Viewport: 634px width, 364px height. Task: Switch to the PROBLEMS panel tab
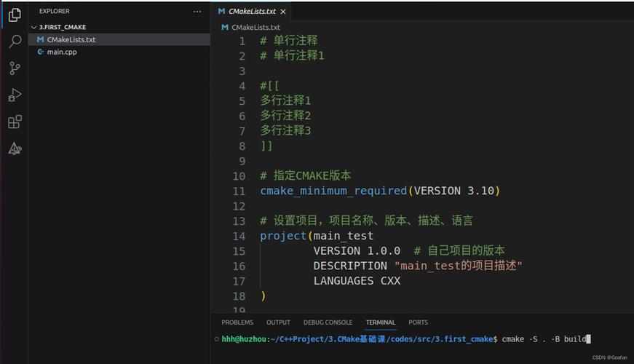237,323
